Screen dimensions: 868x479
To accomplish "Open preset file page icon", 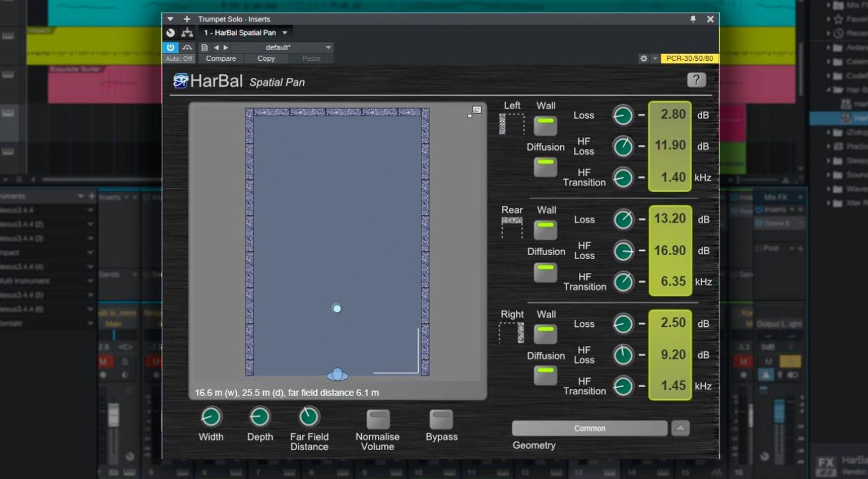I will (x=205, y=47).
